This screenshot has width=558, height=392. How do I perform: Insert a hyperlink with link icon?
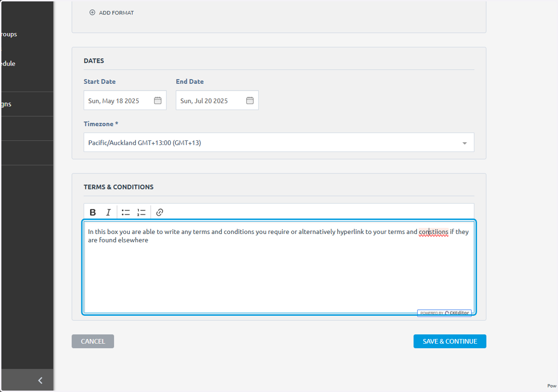pos(159,212)
